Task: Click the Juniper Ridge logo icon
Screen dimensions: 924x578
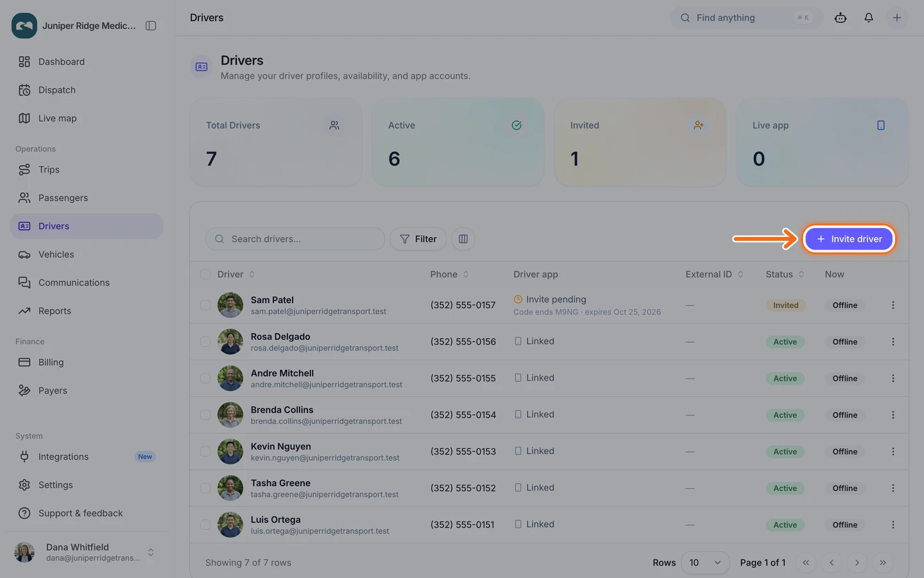Action: (x=24, y=26)
